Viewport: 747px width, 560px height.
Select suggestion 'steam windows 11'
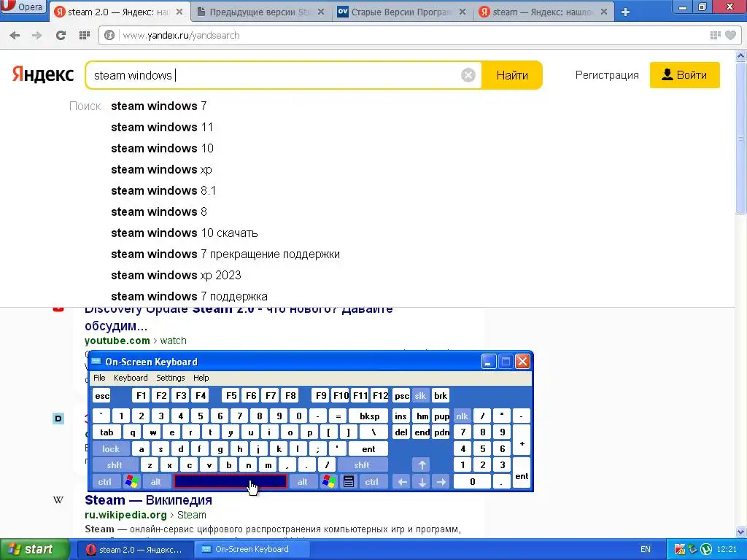pos(162,127)
